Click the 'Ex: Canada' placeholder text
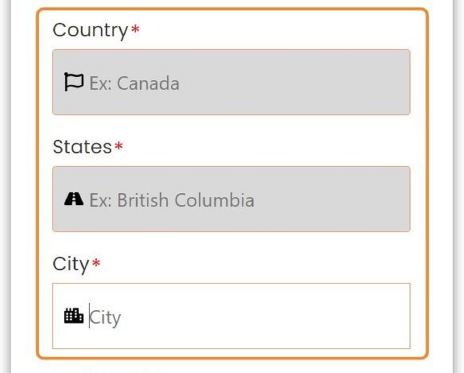The width and height of the screenshot is (464, 373). (134, 83)
